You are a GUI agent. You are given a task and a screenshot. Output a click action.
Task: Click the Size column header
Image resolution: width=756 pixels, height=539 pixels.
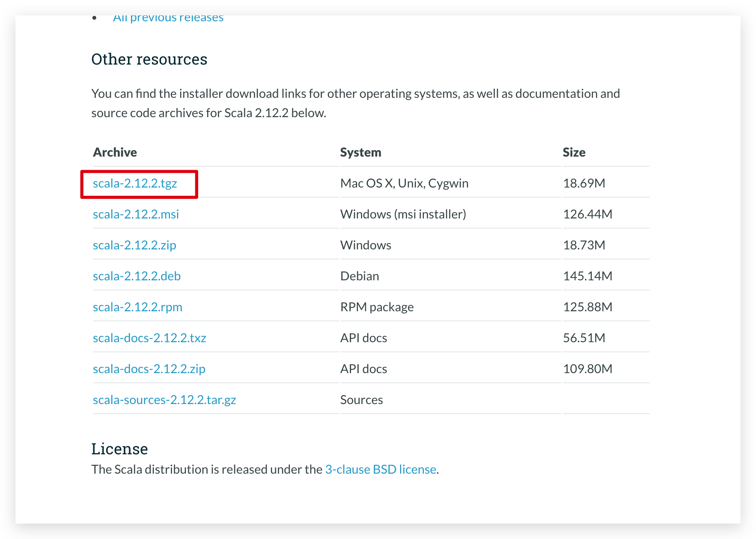coord(574,152)
